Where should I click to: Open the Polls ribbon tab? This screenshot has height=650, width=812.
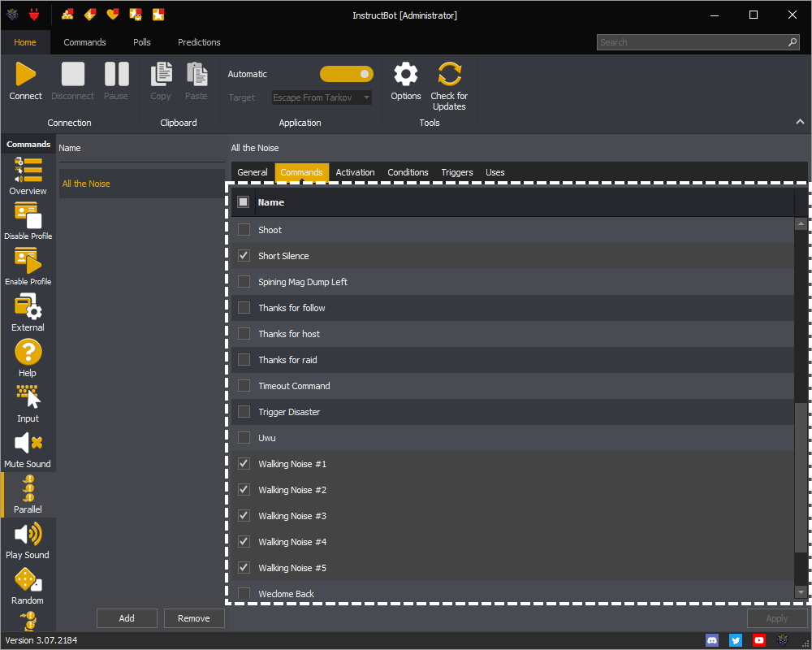(x=141, y=42)
